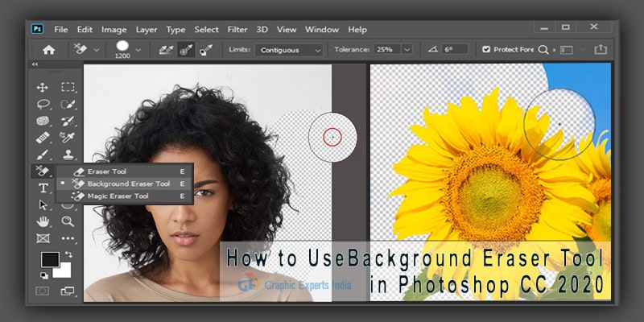Open the Background Eraser tool preset picker
This screenshot has height=322, width=644.
pos(80,49)
